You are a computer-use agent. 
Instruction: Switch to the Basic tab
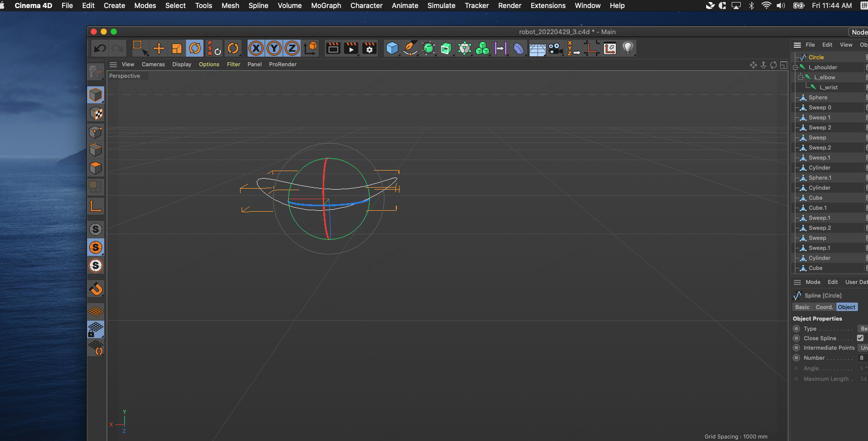[x=802, y=307]
